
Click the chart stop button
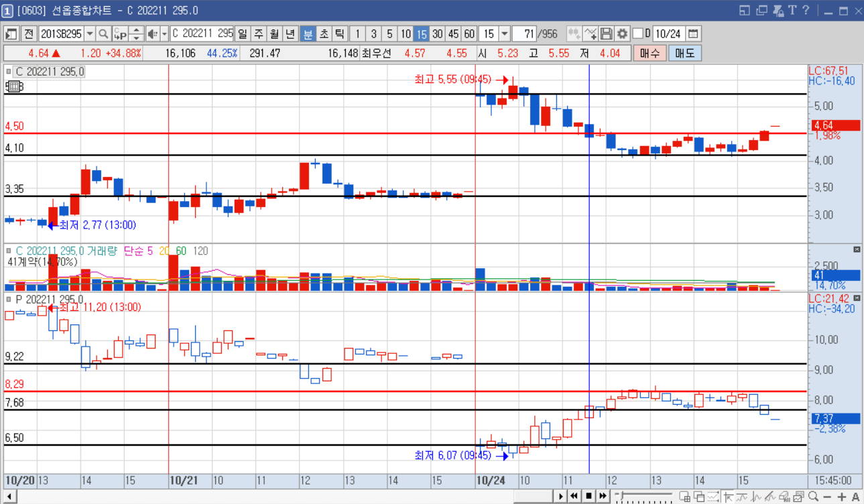pyautogui.click(x=589, y=497)
